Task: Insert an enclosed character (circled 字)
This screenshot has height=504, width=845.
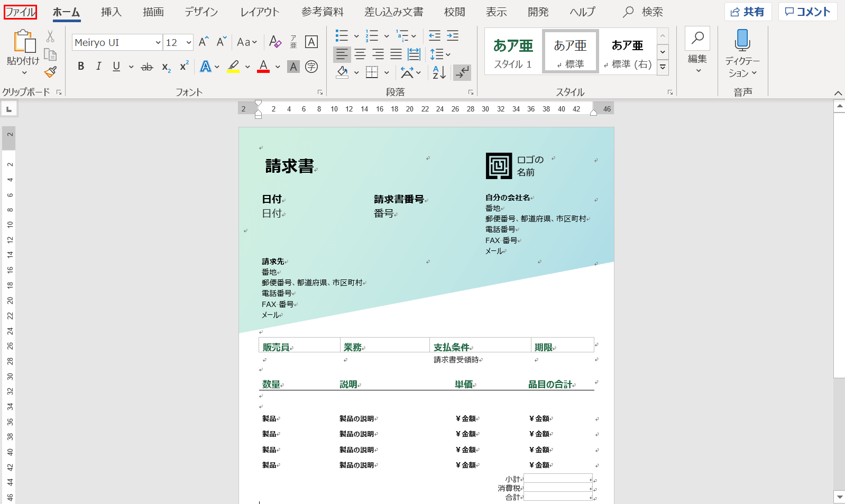Action: (x=312, y=67)
